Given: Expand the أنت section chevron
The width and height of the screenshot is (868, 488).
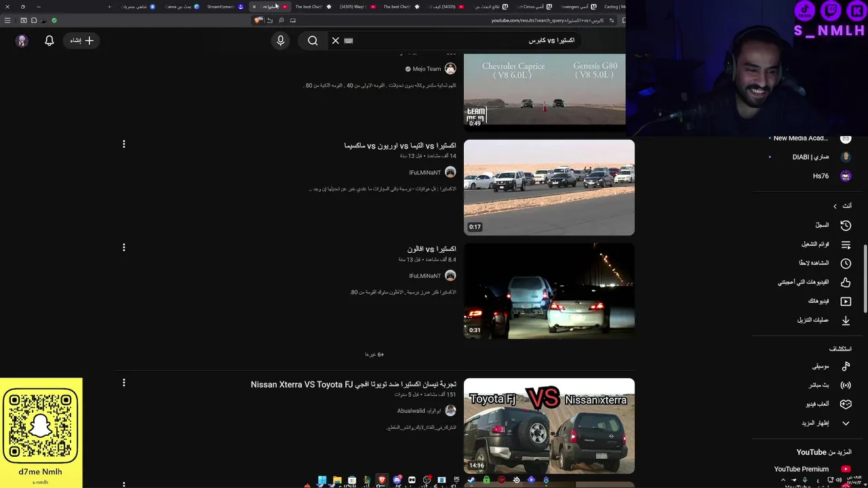Looking at the screenshot, I should (x=835, y=206).
